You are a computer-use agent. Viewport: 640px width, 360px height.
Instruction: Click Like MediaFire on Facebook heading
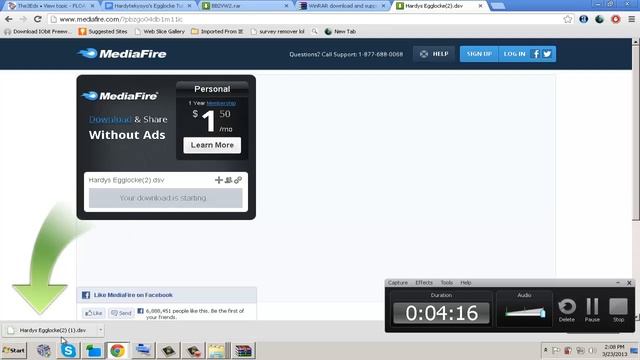(x=133, y=295)
